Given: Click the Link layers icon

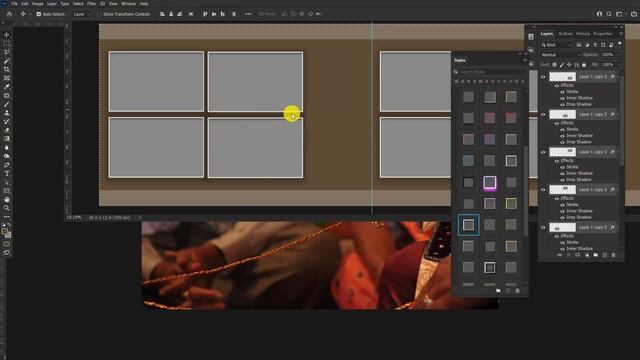Looking at the screenshot, I should [559, 255].
